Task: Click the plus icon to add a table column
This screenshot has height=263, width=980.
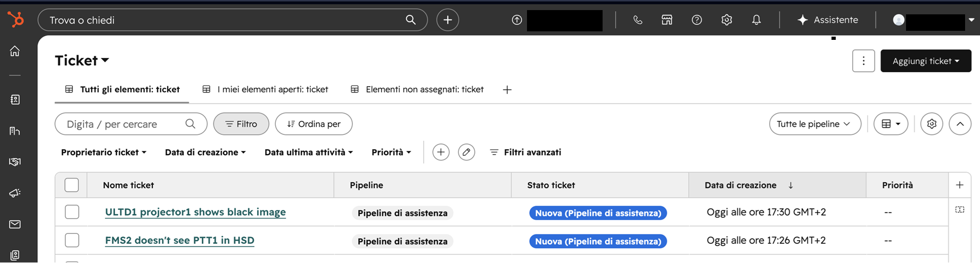Action: pos(959,185)
